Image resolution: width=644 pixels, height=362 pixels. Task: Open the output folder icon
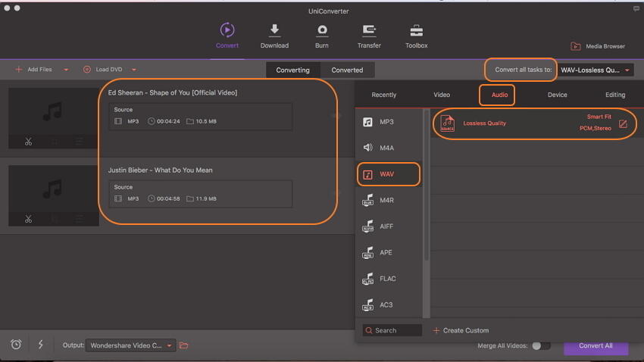click(183, 345)
